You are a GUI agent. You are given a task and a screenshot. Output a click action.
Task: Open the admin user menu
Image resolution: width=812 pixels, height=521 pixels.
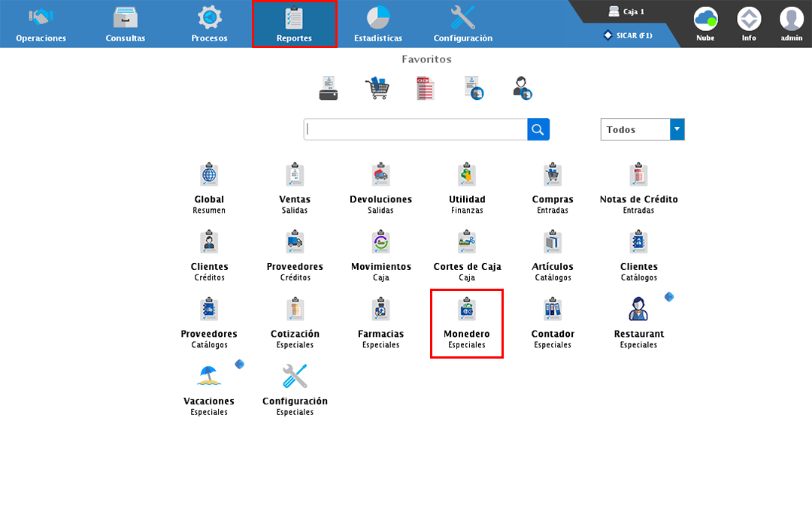click(791, 23)
